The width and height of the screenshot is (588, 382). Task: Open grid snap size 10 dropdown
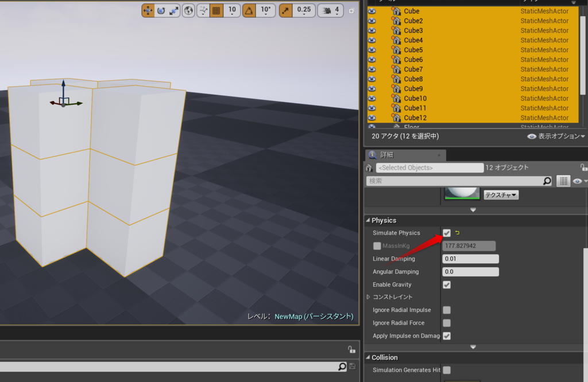click(232, 10)
